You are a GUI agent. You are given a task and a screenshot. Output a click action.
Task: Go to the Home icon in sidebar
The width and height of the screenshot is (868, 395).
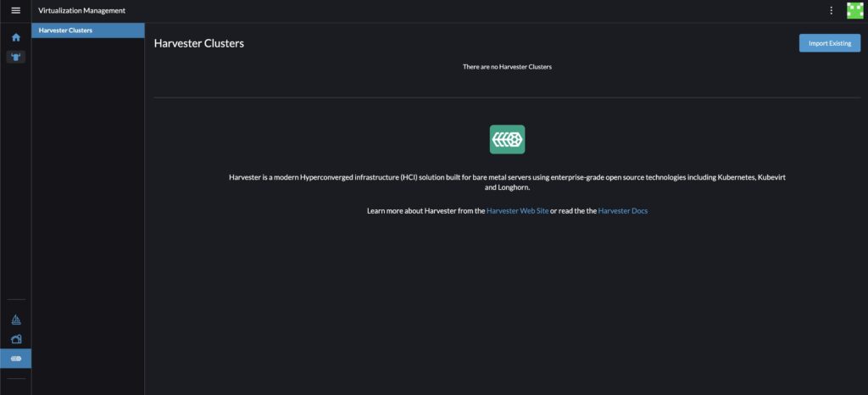(x=15, y=37)
